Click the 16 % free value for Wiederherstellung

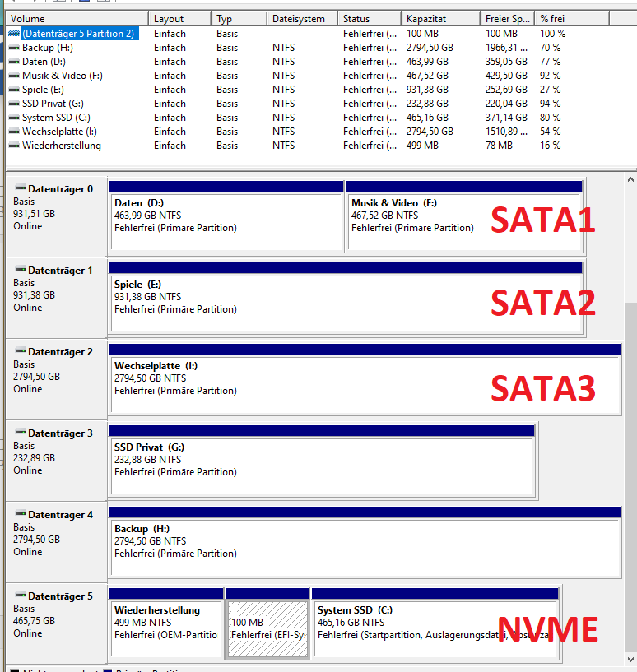tap(550, 146)
